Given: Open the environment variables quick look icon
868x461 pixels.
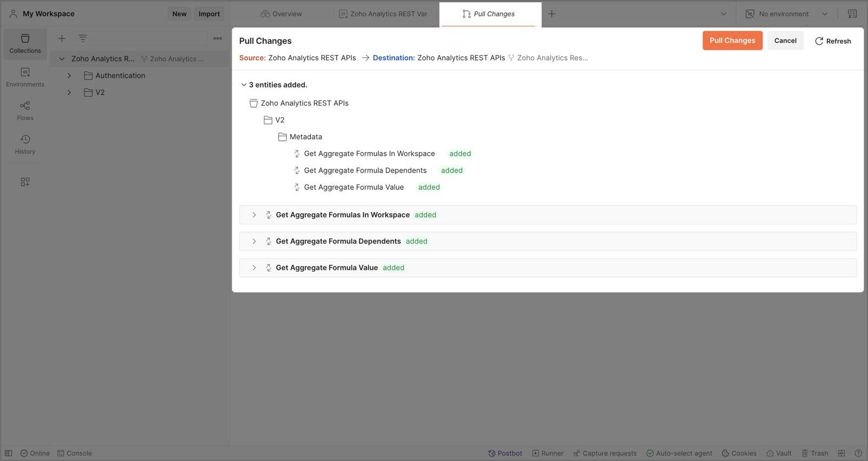Looking at the screenshot, I should click(852, 14).
